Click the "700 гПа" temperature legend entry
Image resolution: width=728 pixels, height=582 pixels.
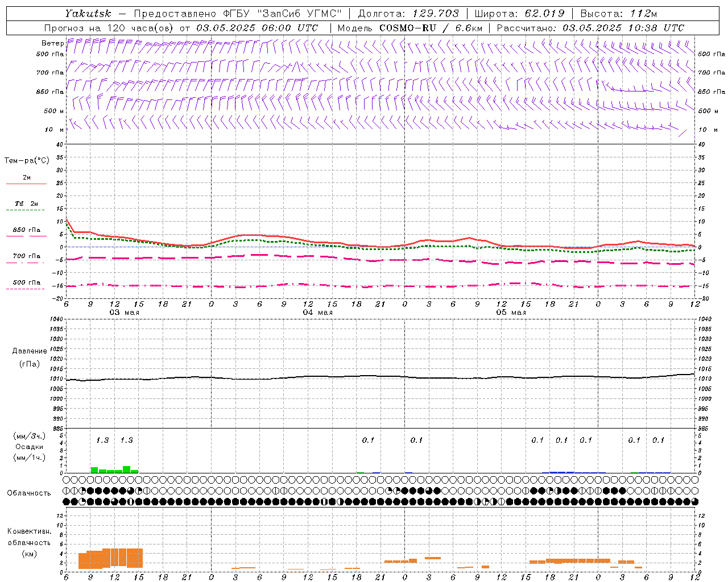(27, 256)
